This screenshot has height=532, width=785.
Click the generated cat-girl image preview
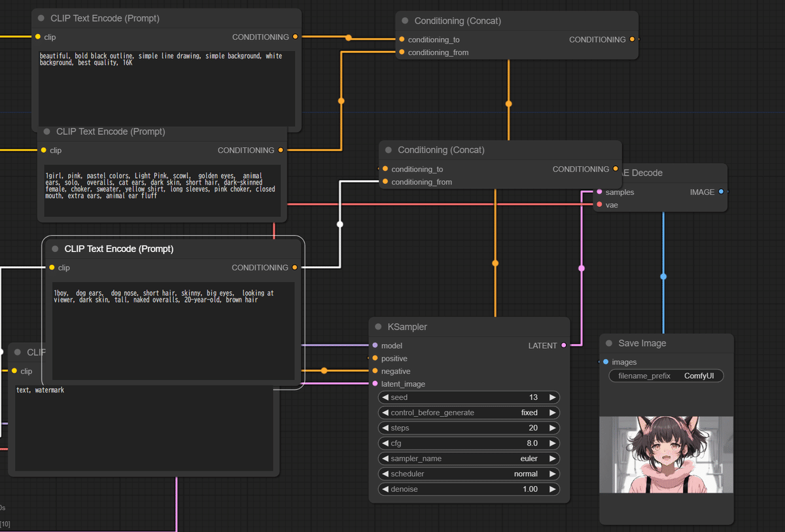tap(666, 455)
